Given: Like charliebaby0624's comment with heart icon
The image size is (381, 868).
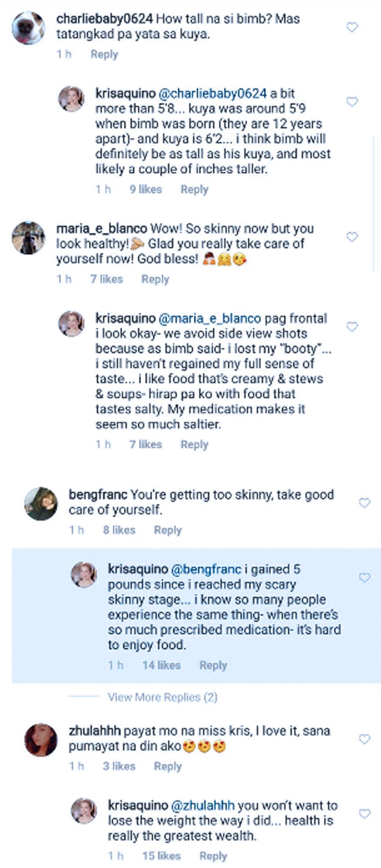Looking at the screenshot, I should pyautogui.click(x=352, y=27).
